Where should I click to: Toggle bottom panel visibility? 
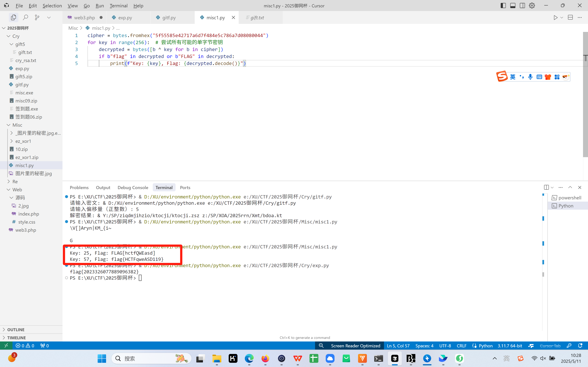[x=513, y=6]
